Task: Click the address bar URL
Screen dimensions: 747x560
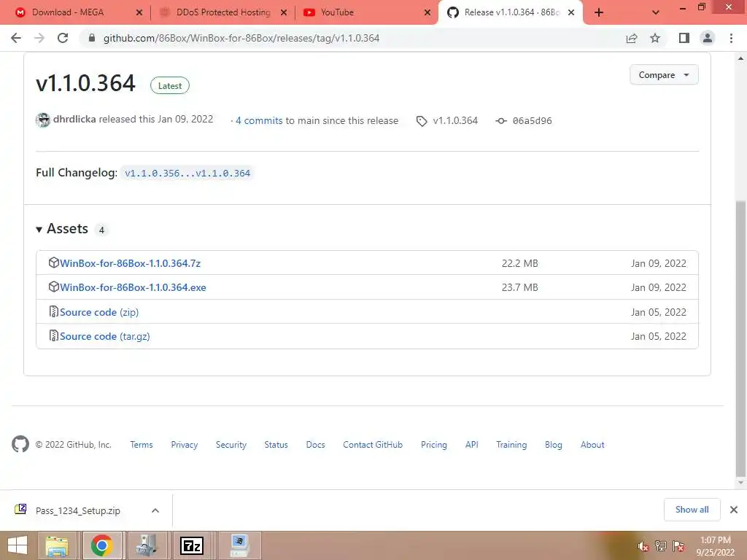Action: click(x=241, y=38)
